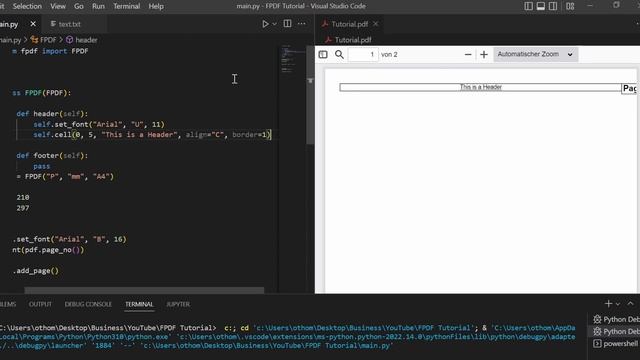Switch to the DEBUG CONSOLE panel tab
The width and height of the screenshot is (640, 360).
88,304
